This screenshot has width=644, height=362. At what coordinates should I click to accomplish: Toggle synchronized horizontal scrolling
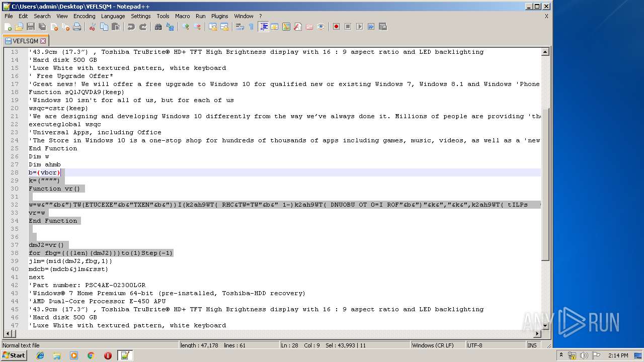click(224, 27)
